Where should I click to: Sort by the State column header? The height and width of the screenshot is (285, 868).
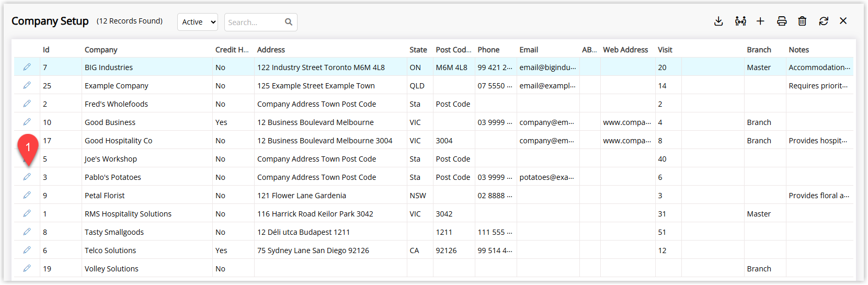[x=418, y=50]
